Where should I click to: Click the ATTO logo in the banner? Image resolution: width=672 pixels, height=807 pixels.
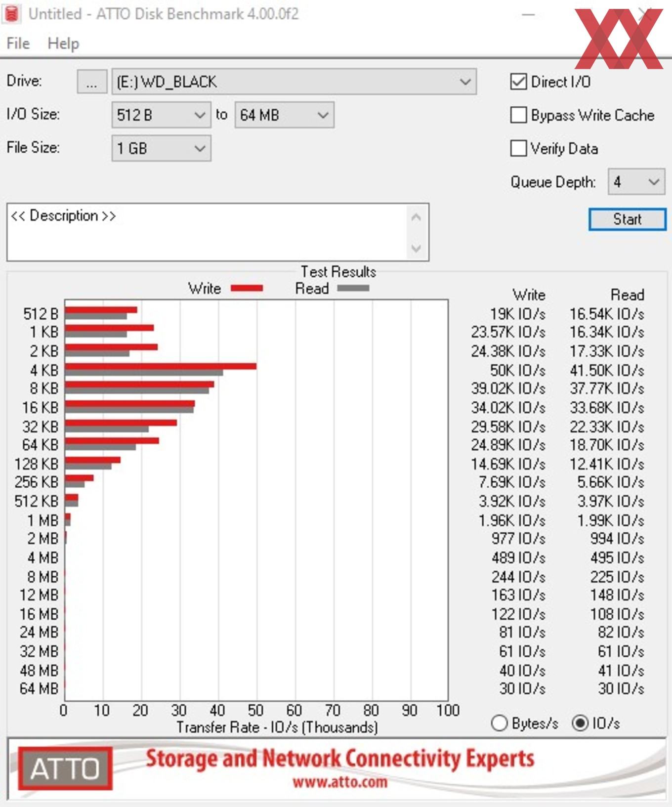point(65,768)
